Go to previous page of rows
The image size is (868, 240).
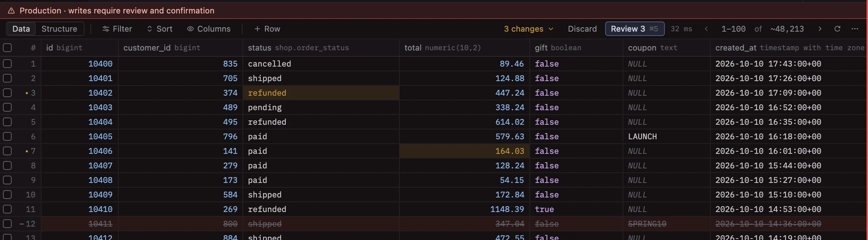point(706,29)
